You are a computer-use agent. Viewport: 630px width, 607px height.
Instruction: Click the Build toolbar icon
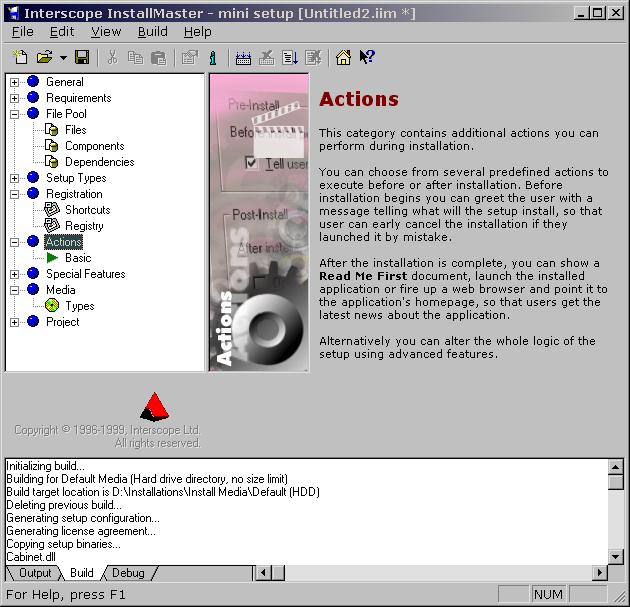pos(243,57)
